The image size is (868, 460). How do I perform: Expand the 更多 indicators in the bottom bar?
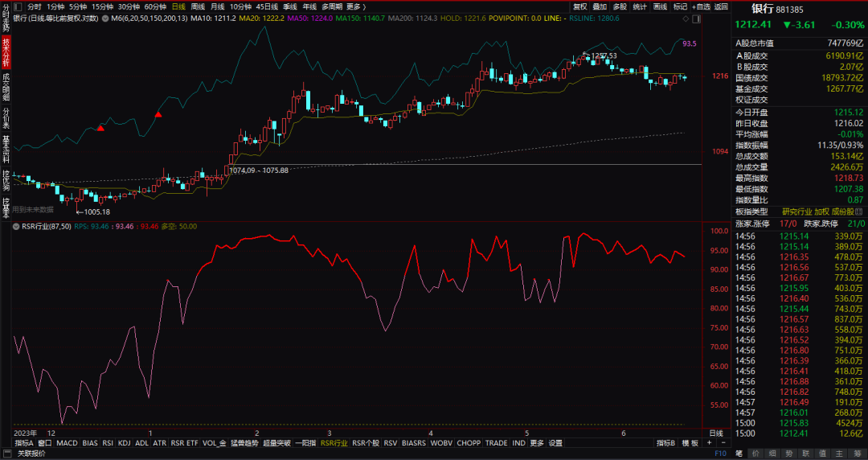pyautogui.click(x=536, y=443)
